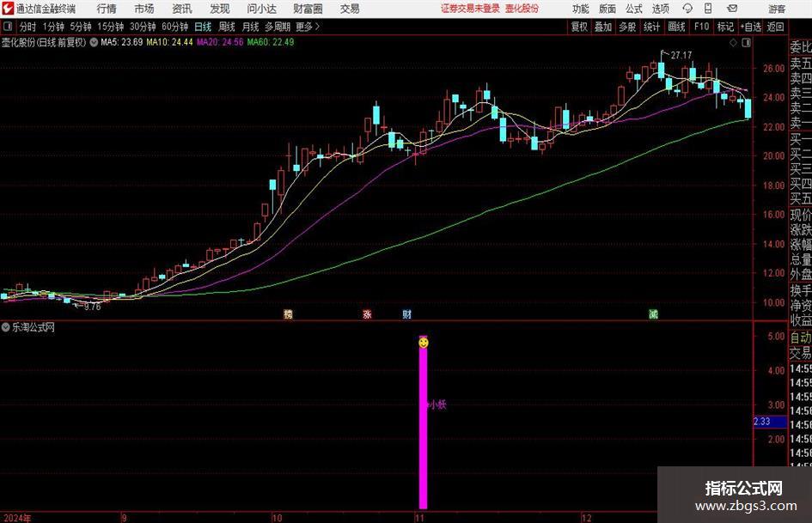Click the 多股 toolbar button
This screenshot has height=523, width=812.
click(x=627, y=27)
